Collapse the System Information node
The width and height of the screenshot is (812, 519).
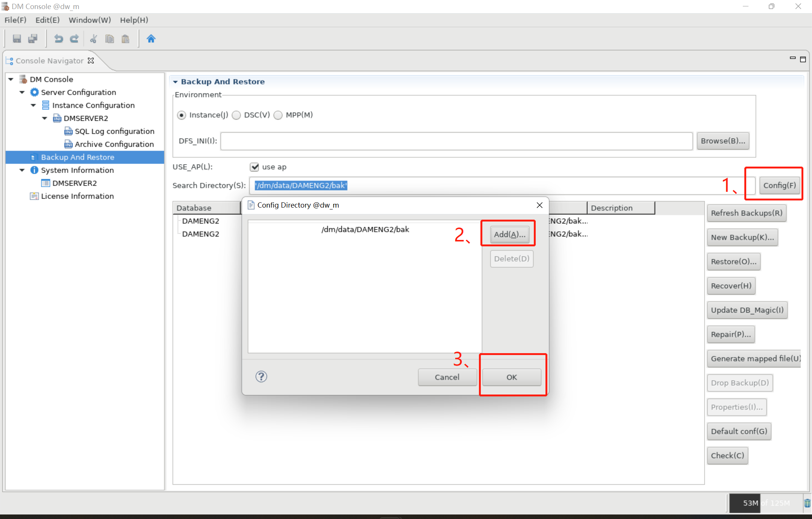click(x=22, y=170)
